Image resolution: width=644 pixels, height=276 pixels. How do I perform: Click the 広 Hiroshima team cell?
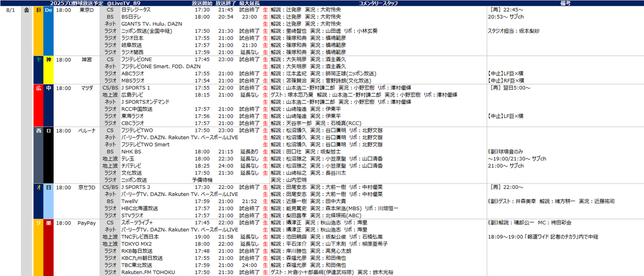(x=38, y=105)
